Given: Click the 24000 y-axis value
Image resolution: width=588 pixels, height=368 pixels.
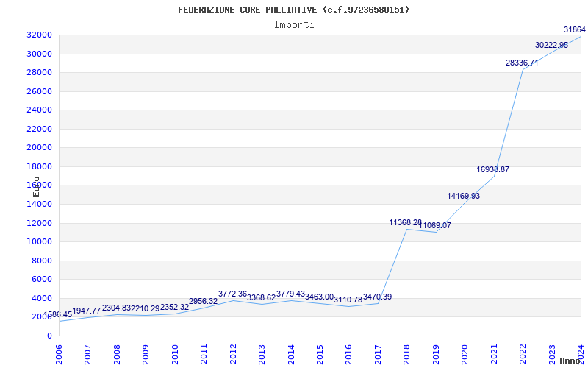Looking at the screenshot, I should 39,110.
